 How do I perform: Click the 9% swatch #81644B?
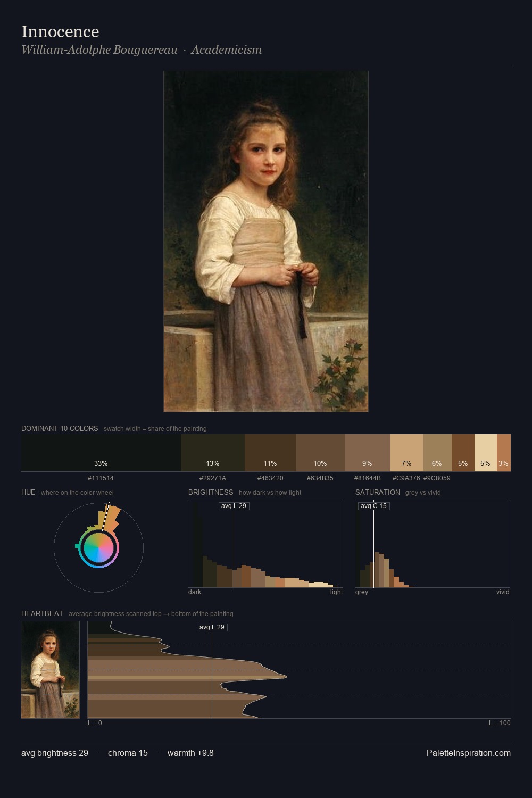(x=368, y=453)
